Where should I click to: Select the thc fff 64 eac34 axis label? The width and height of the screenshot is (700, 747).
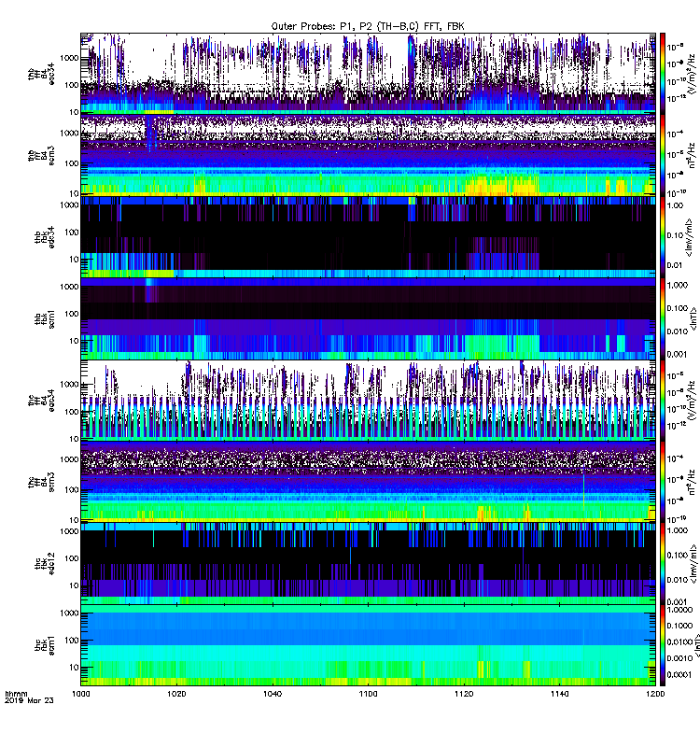(x=41, y=401)
